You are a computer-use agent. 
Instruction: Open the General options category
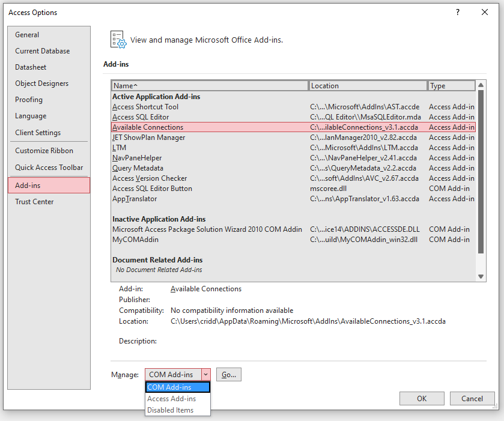coord(49,35)
